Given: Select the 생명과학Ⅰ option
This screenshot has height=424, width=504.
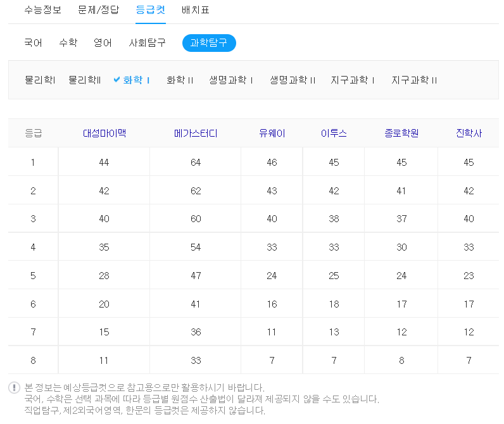Looking at the screenshot, I should pos(230,80).
